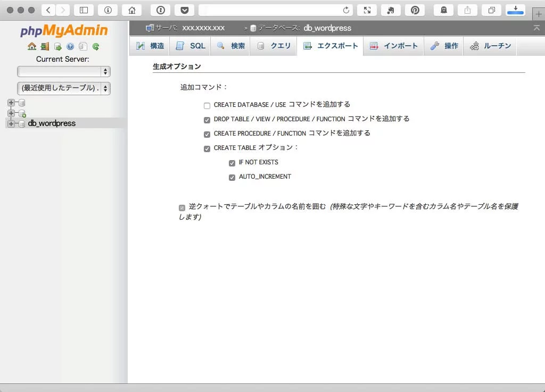Image resolution: width=545 pixels, height=392 pixels.
Task: Open the recently used tables dropdown
Action: 64,88
